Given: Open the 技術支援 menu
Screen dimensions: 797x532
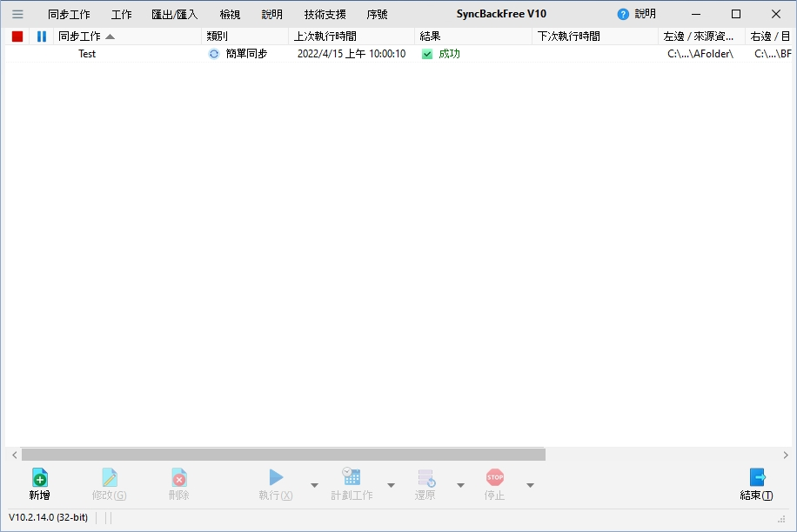Looking at the screenshot, I should coord(325,14).
